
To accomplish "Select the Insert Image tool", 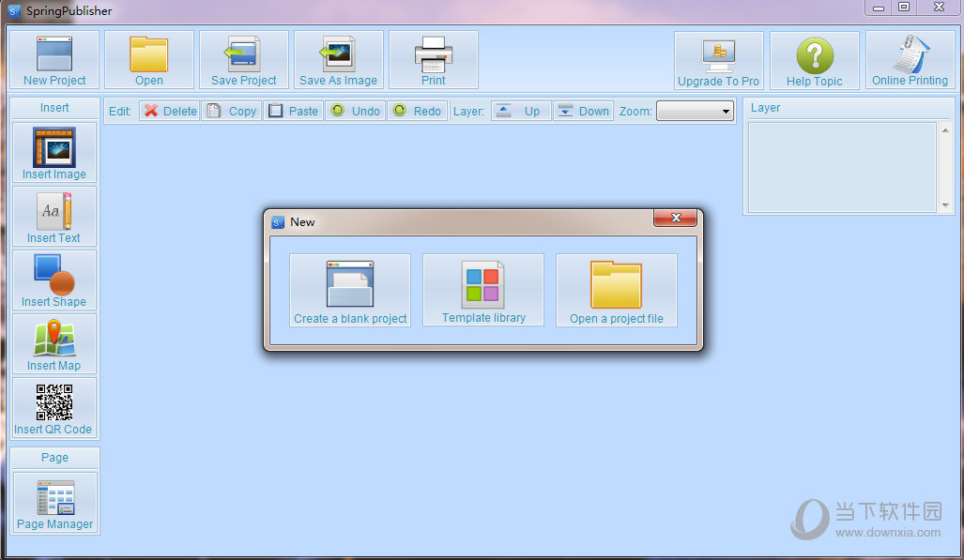I will coord(54,153).
